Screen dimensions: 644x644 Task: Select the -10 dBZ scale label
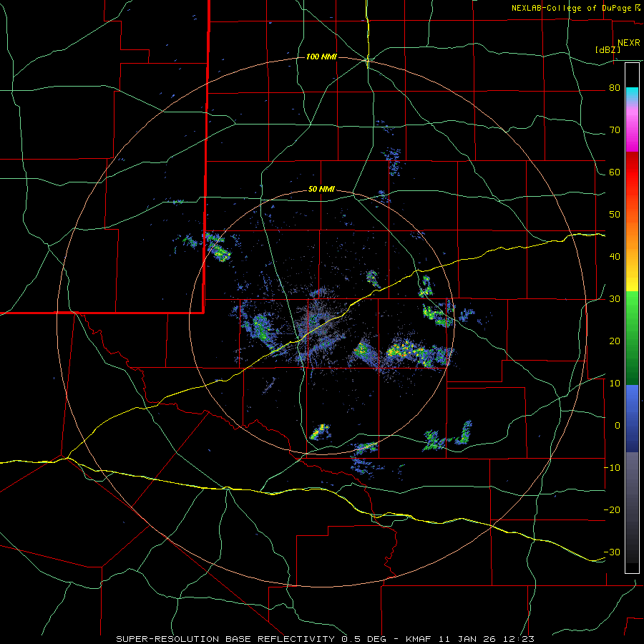(612, 468)
